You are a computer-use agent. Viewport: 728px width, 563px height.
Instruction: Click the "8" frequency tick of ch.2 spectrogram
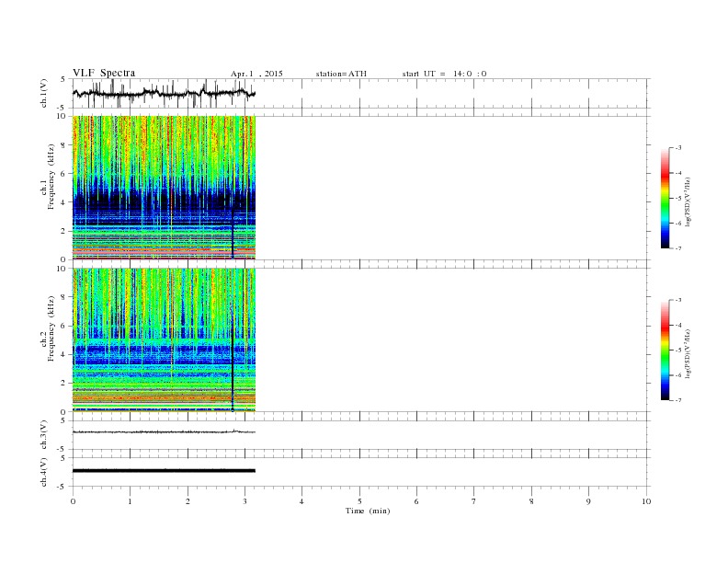[x=63, y=297]
